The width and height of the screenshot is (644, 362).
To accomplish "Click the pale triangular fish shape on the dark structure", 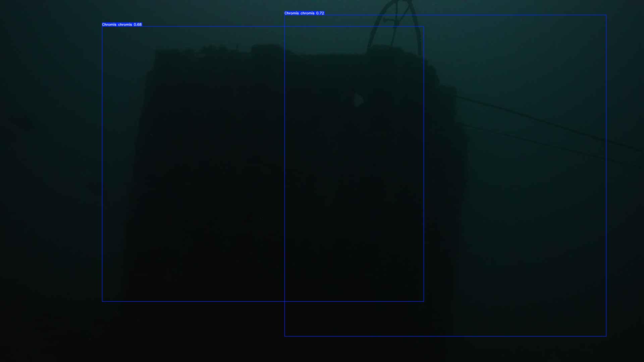I will coord(358,100).
